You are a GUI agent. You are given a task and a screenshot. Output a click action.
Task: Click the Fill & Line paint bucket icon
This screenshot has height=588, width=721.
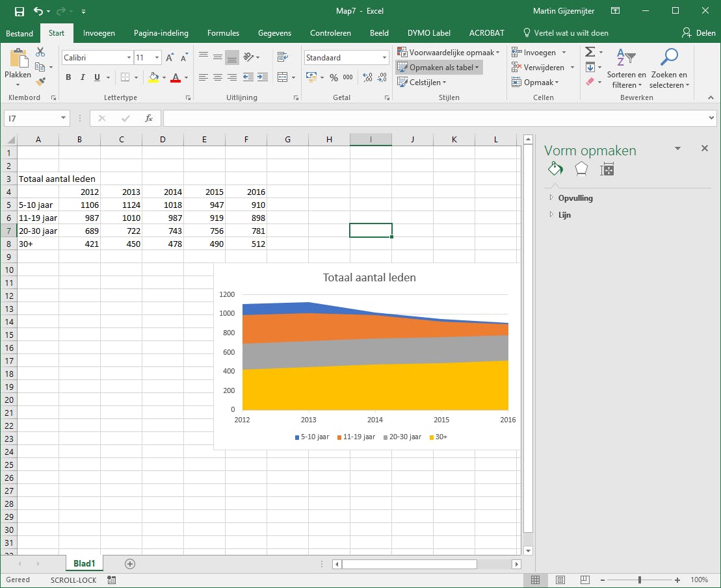coord(555,170)
